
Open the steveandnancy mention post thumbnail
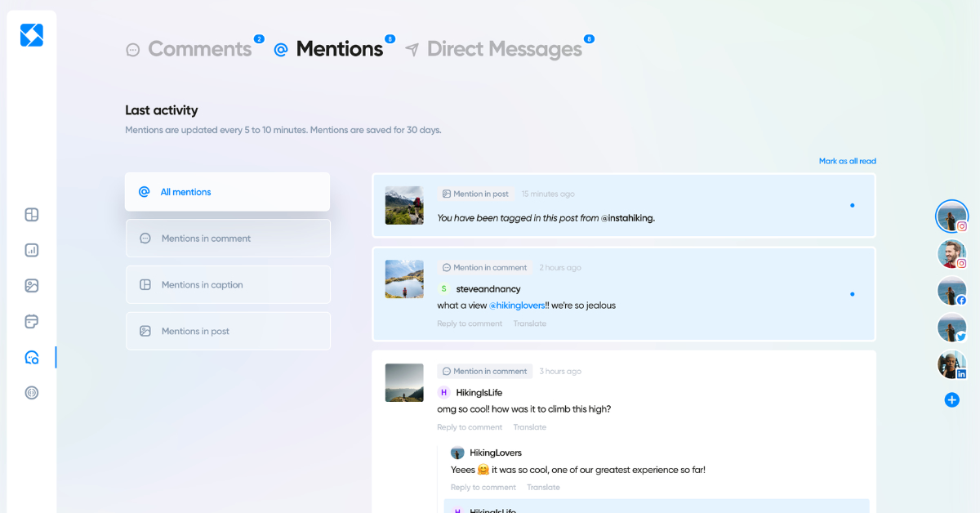point(404,279)
